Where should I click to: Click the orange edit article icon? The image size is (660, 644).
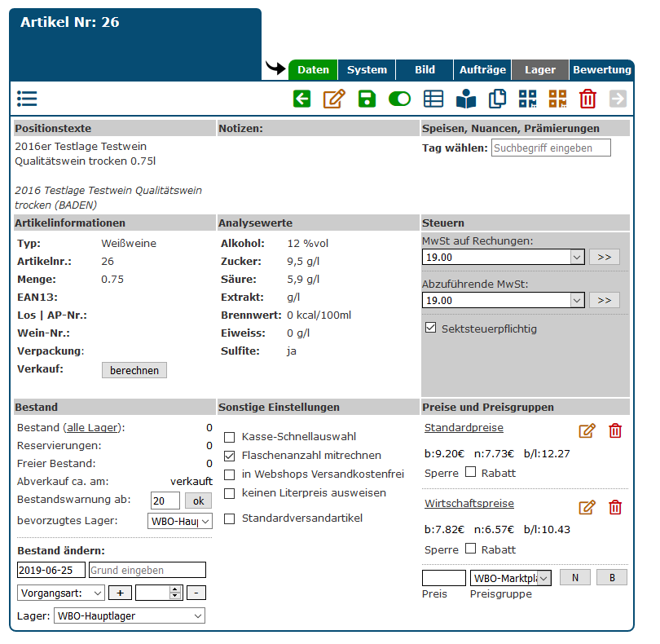(x=333, y=99)
